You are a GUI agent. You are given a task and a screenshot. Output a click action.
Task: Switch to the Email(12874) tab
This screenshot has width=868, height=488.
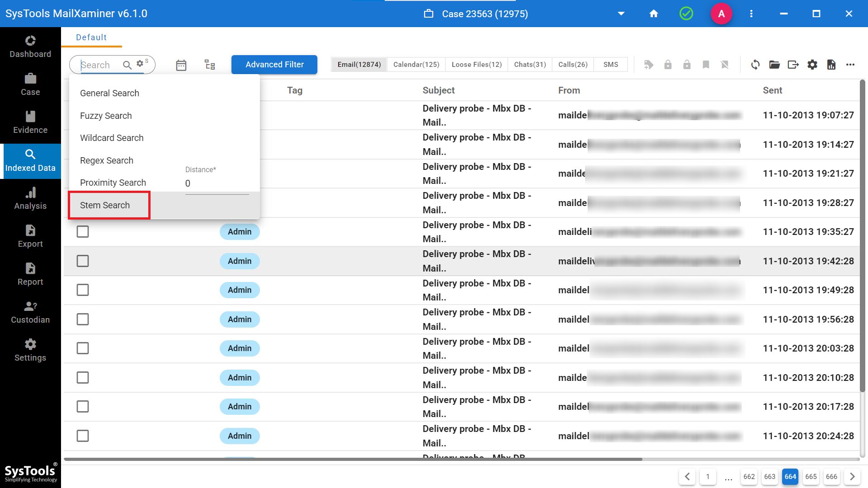359,65
